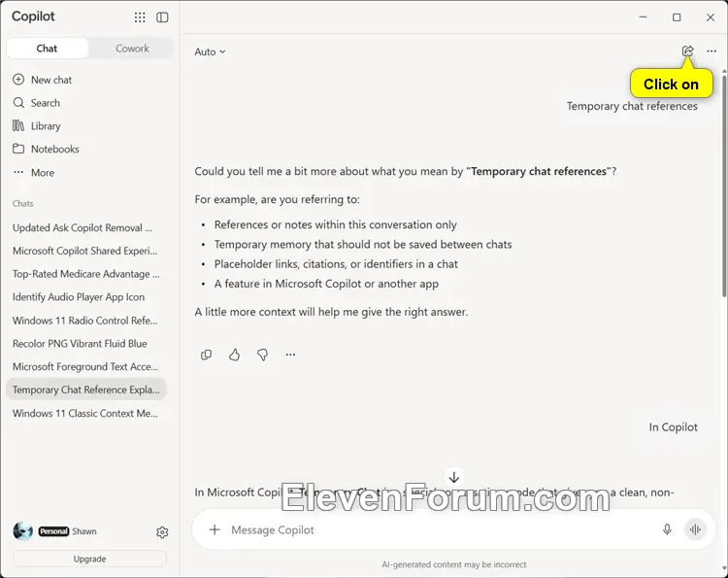Click the 'Temporary chat references' user message

click(632, 106)
